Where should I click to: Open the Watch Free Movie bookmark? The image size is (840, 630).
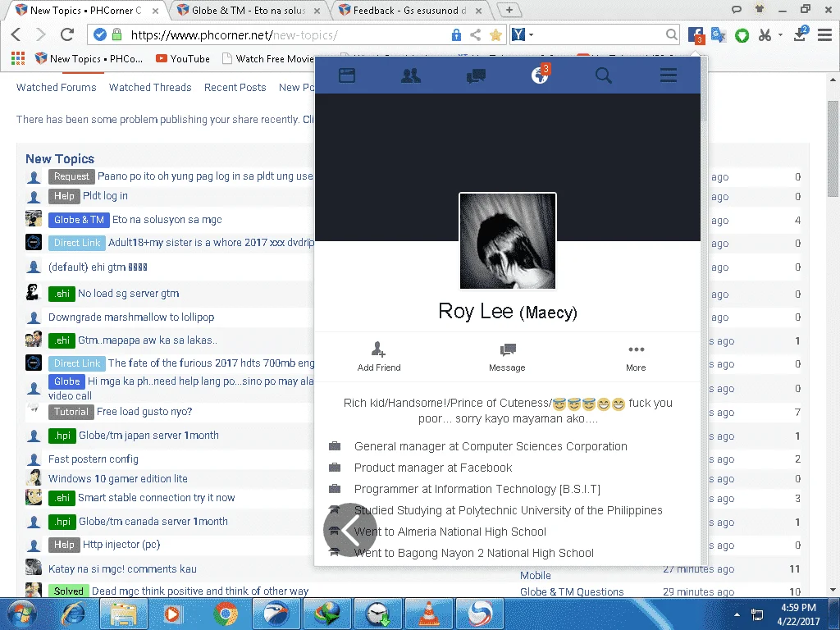click(x=268, y=59)
